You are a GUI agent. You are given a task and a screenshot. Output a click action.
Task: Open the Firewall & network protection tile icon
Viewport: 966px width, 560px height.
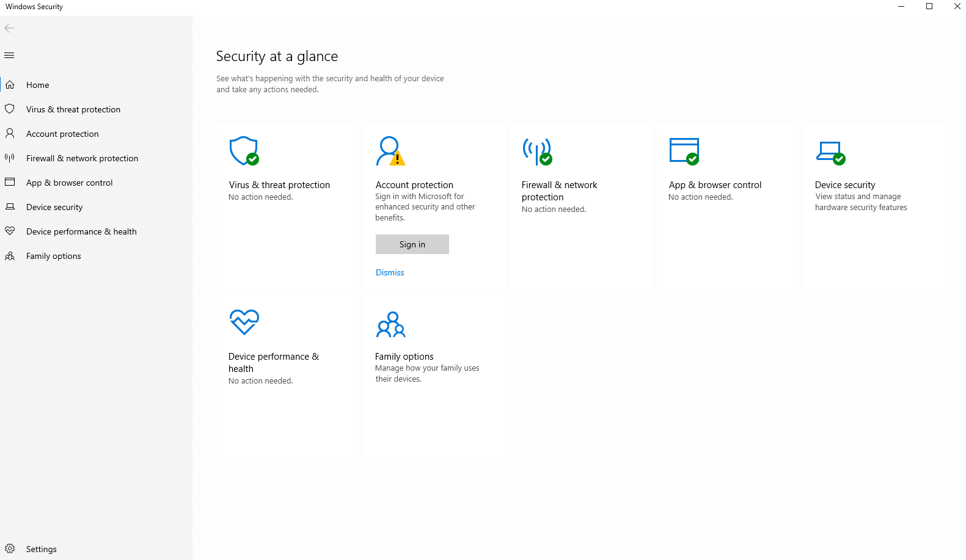537,151
